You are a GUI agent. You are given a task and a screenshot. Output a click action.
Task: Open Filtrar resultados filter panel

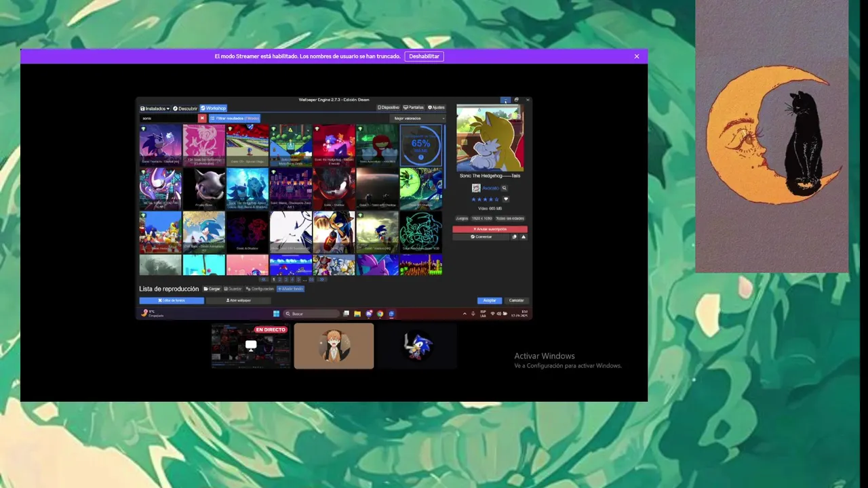(235, 118)
